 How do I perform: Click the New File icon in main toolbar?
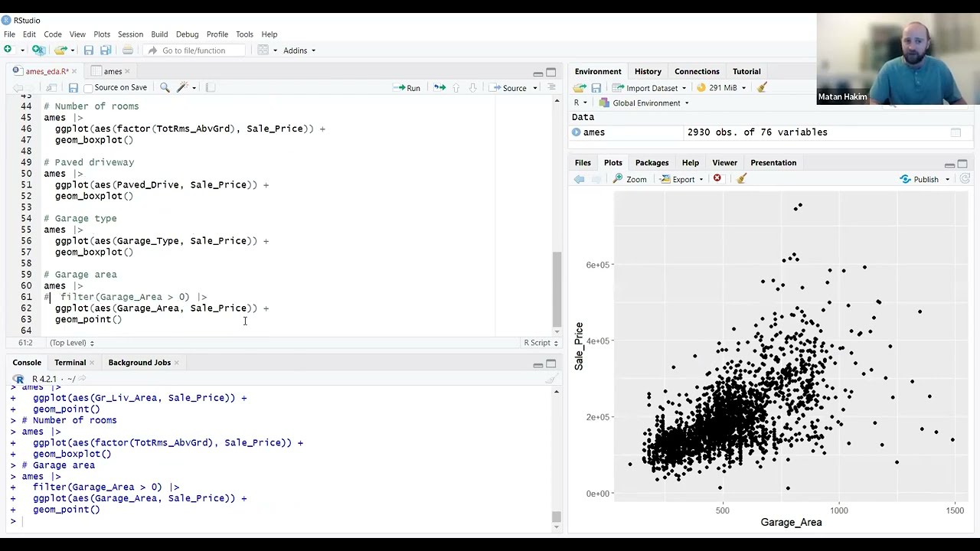pos(8,50)
